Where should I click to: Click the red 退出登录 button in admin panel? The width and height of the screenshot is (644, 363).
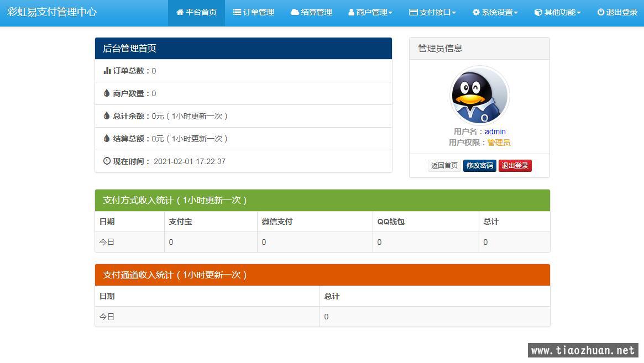click(x=515, y=166)
